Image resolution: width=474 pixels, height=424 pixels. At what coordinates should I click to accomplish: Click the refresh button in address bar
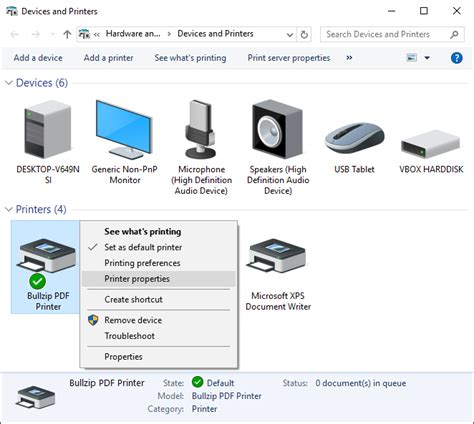[x=304, y=34]
